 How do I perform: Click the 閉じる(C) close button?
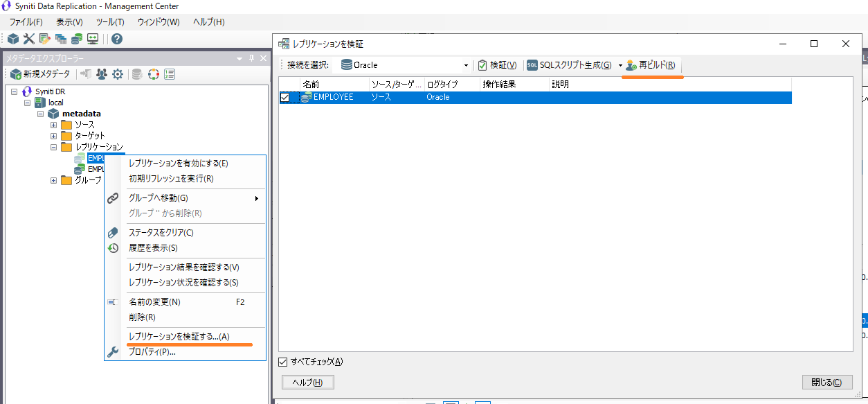click(x=826, y=383)
